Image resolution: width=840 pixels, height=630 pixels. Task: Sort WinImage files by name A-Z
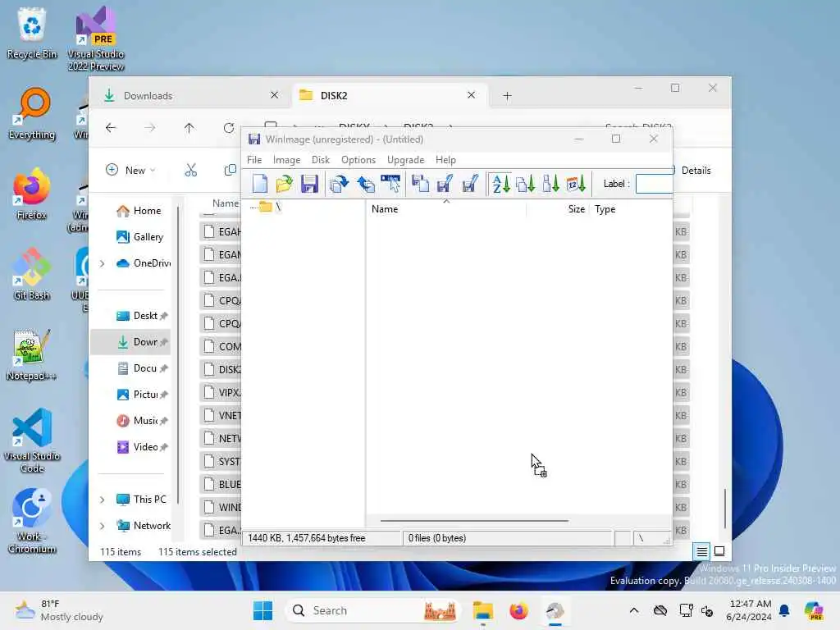tap(501, 184)
